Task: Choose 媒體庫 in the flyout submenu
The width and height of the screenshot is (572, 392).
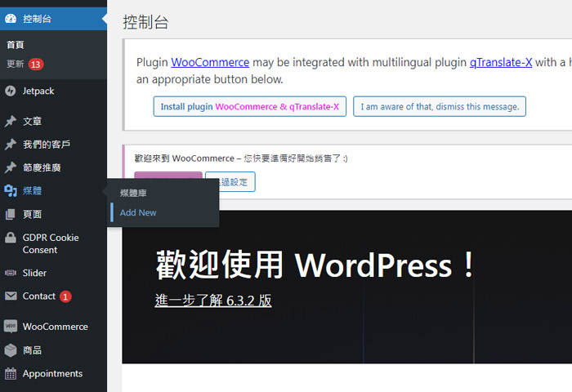Action: point(133,193)
